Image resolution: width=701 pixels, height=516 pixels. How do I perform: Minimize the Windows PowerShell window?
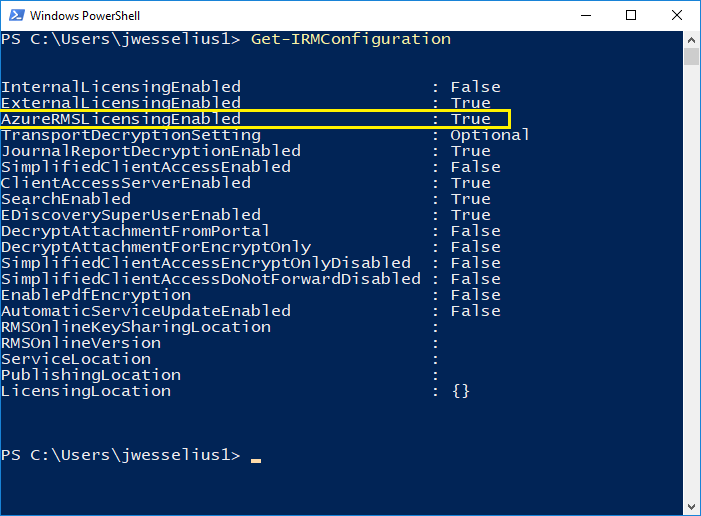pos(584,15)
